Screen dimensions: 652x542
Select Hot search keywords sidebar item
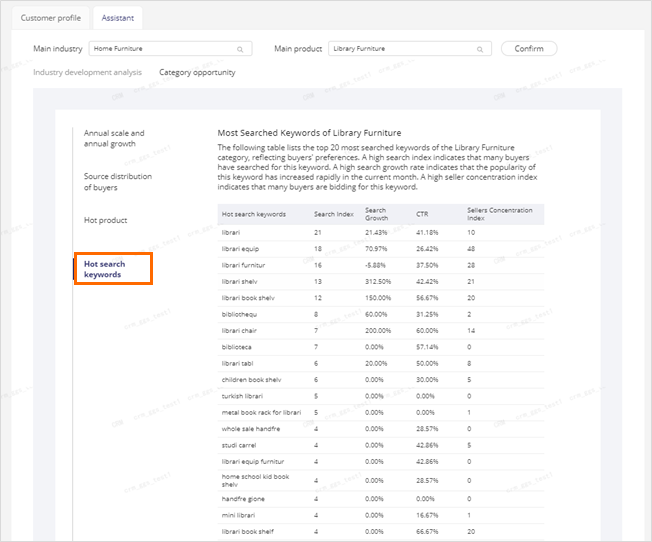104,269
